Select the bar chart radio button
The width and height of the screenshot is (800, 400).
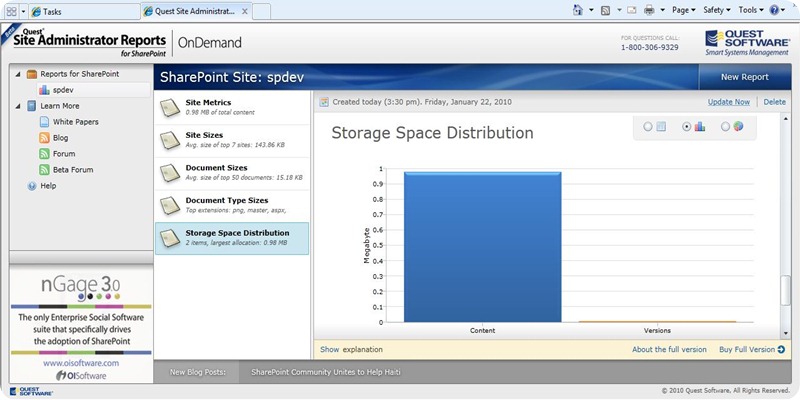(687, 127)
